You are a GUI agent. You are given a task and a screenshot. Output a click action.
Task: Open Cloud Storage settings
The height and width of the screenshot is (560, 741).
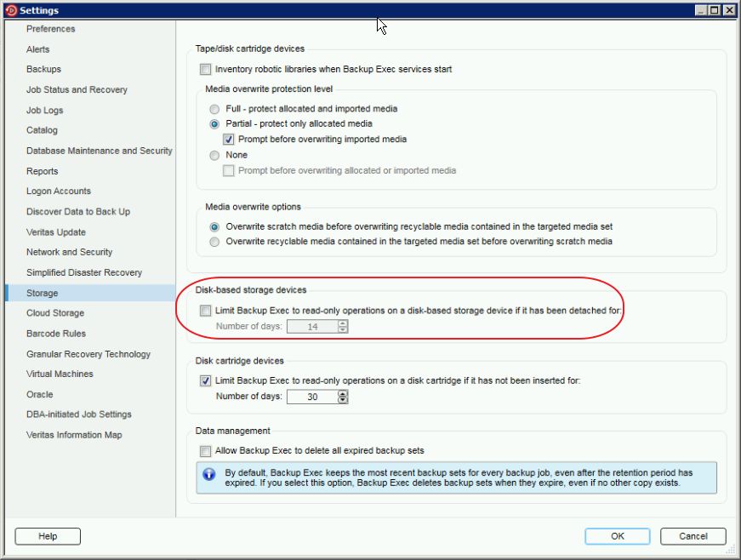pos(54,313)
